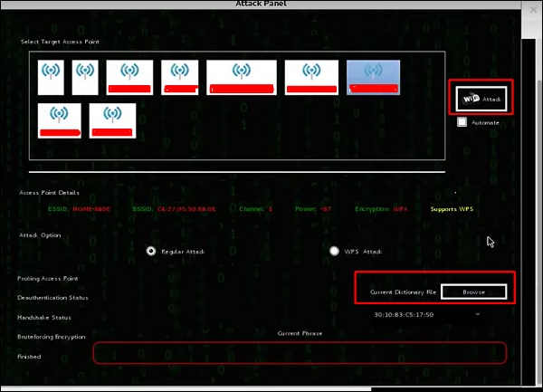The image size is (543, 392).
Task: Click the Channel 1 detail
Action: [x=255, y=209]
